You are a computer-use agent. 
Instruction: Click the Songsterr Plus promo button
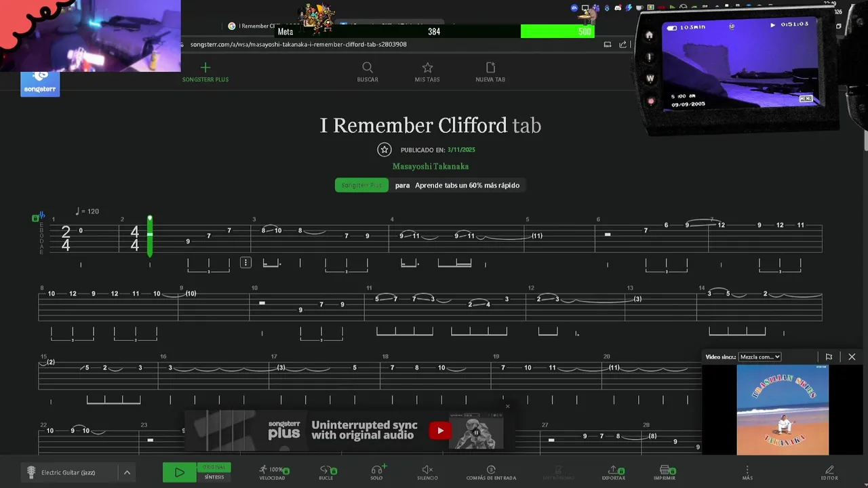[361, 185]
